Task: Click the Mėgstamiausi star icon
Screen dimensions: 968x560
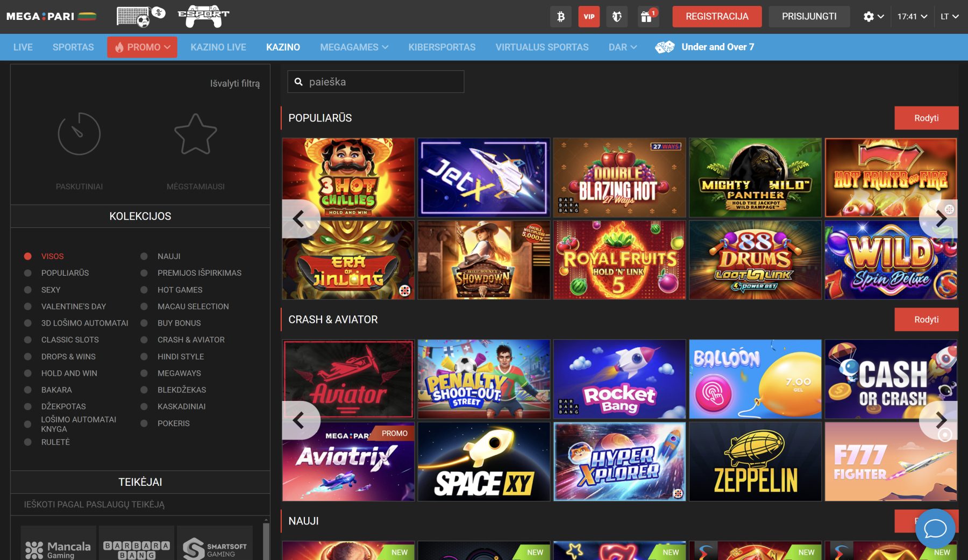Action: tap(195, 134)
